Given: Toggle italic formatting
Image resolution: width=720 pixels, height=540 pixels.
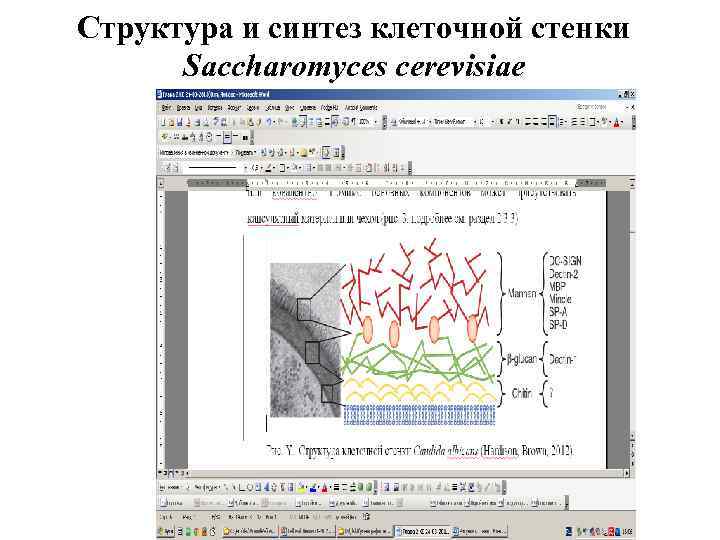Looking at the screenshot, I should click(510, 122).
